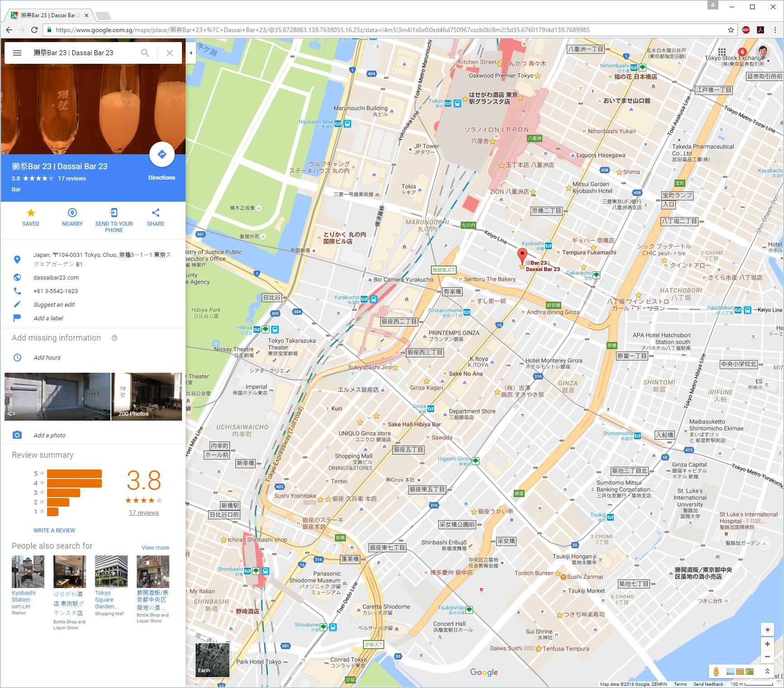Click the 1-star rating bar
Viewport: 784px width, 688px height.
point(53,512)
